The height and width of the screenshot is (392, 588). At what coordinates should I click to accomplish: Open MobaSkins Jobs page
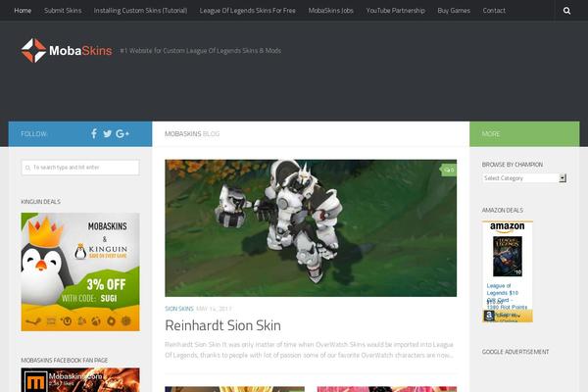pos(331,11)
